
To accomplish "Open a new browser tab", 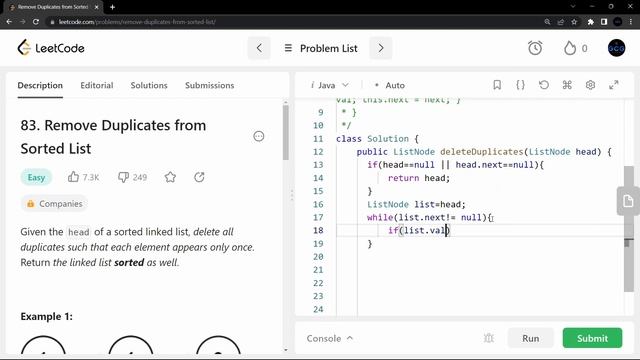I will [x=112, y=7].
